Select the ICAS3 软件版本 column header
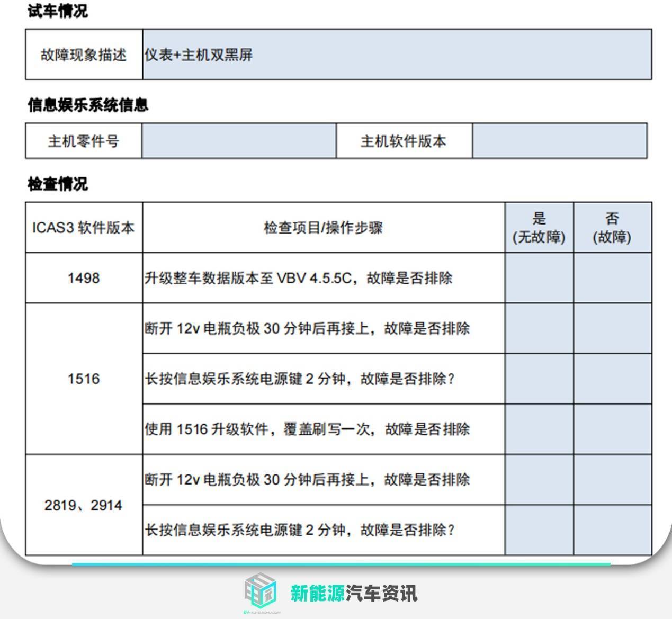 tap(85, 227)
